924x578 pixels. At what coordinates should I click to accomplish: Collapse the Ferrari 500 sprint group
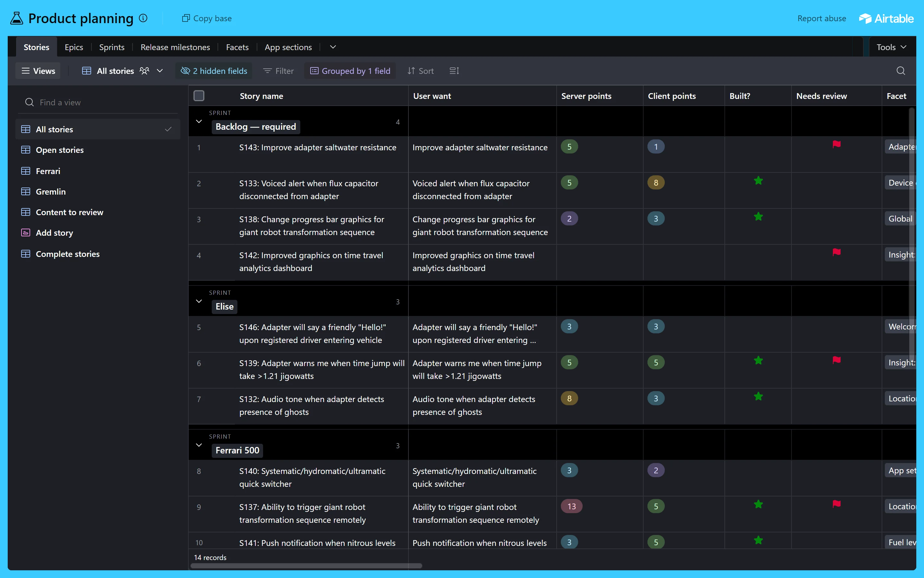click(x=199, y=445)
